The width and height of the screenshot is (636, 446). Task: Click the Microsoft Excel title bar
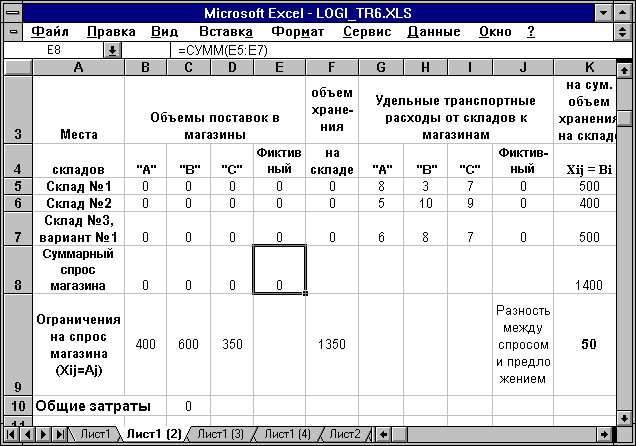coord(308,13)
